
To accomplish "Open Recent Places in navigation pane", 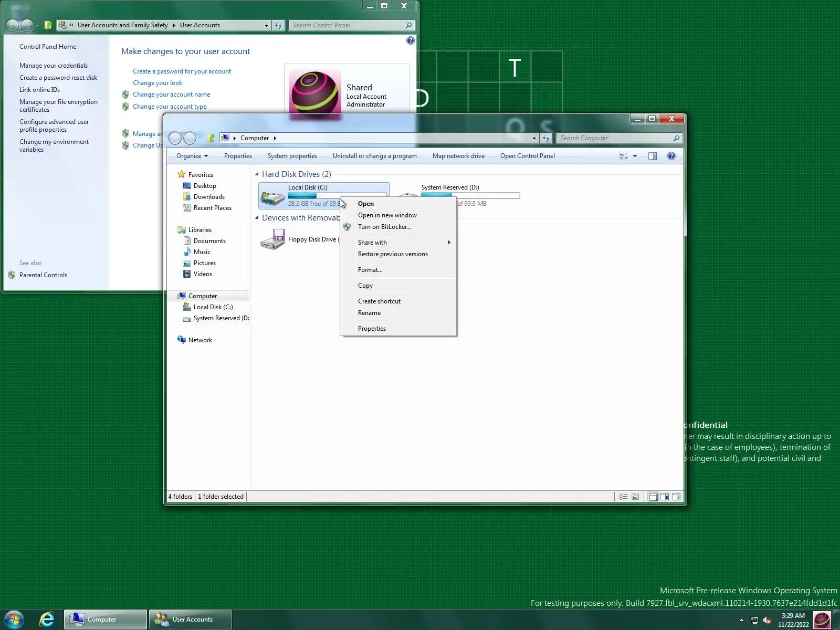I will tap(212, 208).
